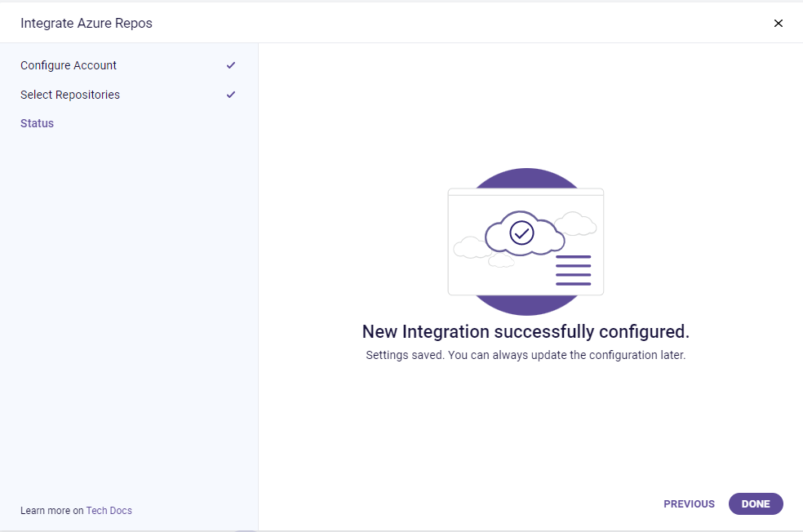Click the checkmark beside Select Repositories

click(231, 94)
